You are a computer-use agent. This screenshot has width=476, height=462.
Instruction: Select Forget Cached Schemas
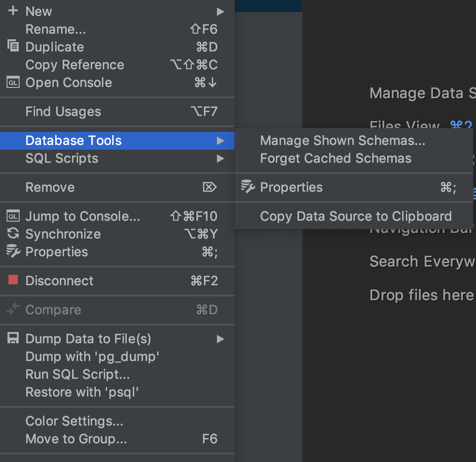click(334, 158)
